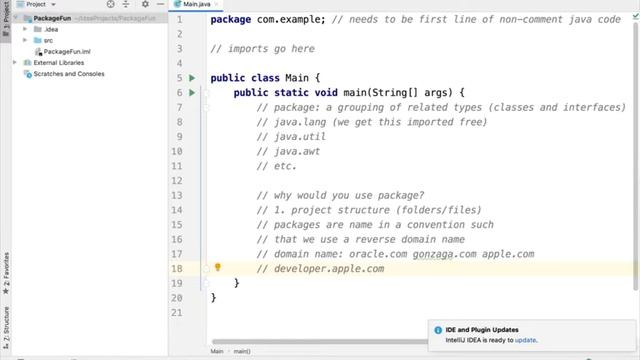
Task: Select PackageFun.iml file
Action: [x=67, y=51]
